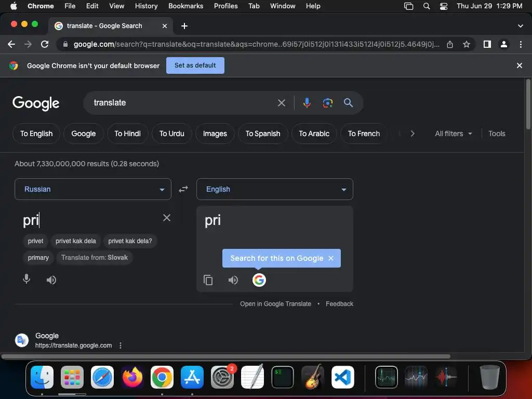Click the Feedback link

[x=339, y=304]
